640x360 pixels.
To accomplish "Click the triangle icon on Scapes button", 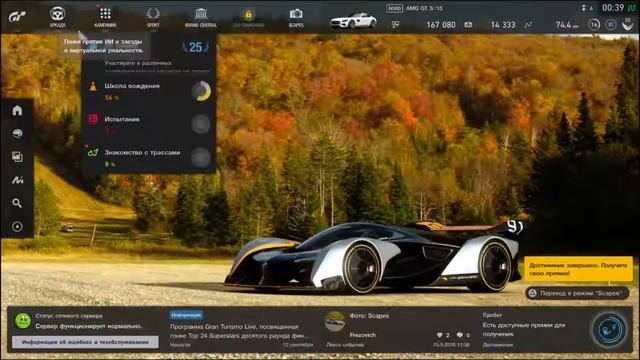I will [x=533, y=293].
